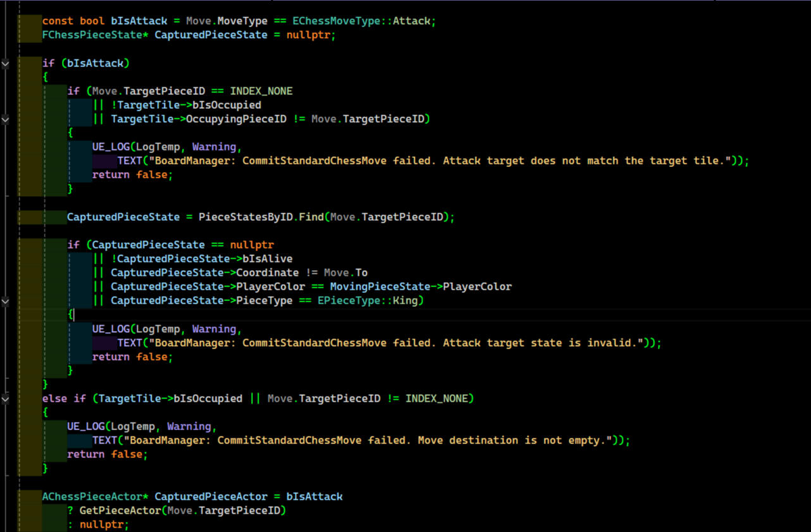Collapse the CapturedPieceState nullptr check block
The height and width of the screenshot is (532, 811).
click(5, 301)
